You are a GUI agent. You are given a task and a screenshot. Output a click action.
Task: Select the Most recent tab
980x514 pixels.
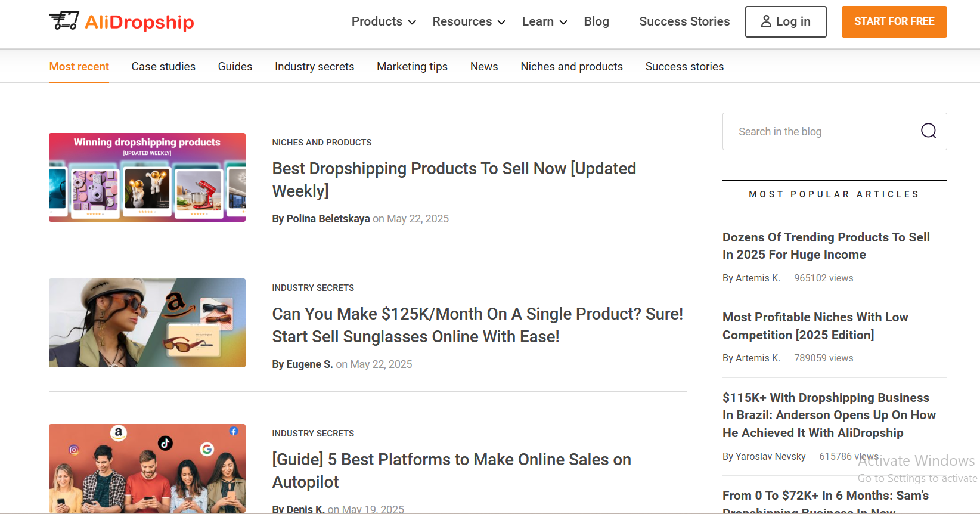[x=79, y=67]
